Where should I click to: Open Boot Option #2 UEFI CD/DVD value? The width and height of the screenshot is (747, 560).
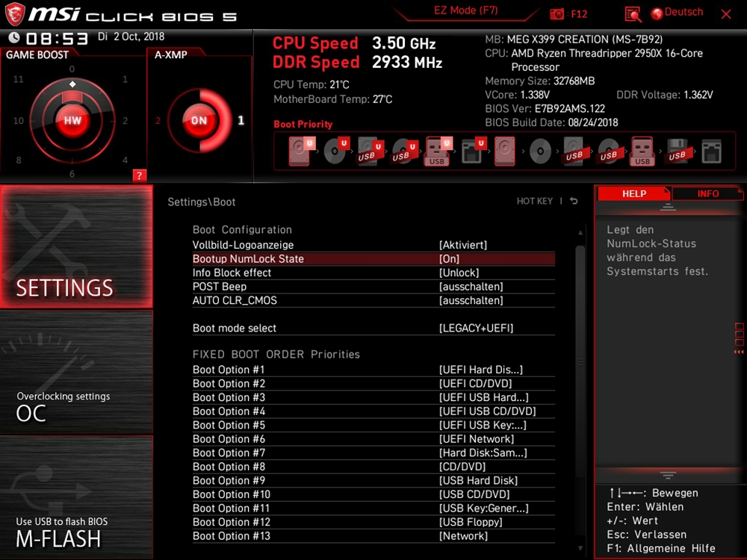coord(475,383)
